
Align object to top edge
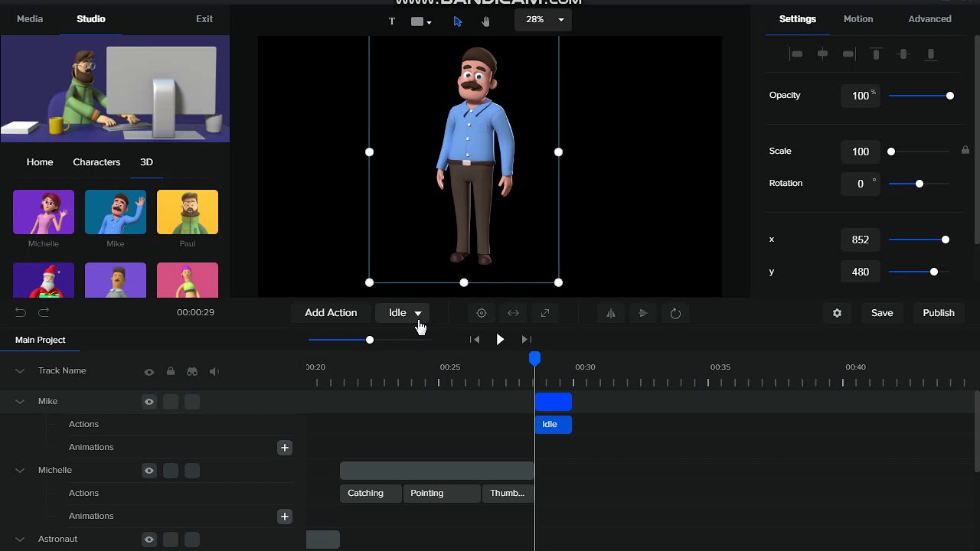[877, 54]
